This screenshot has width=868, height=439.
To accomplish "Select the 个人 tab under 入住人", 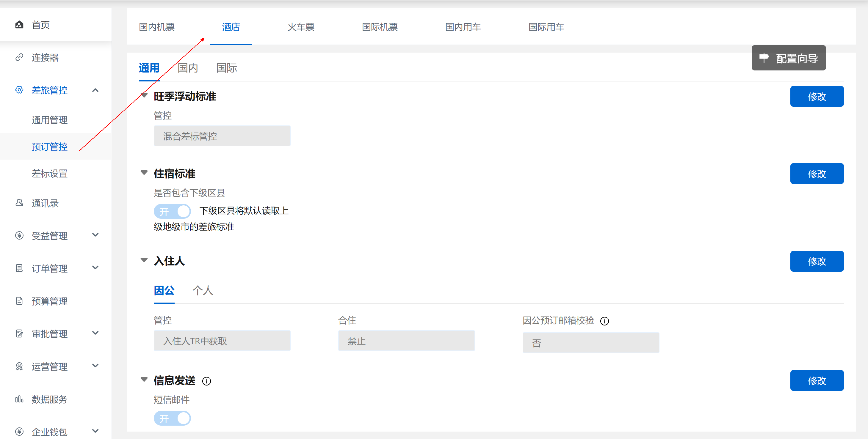I will click(203, 290).
